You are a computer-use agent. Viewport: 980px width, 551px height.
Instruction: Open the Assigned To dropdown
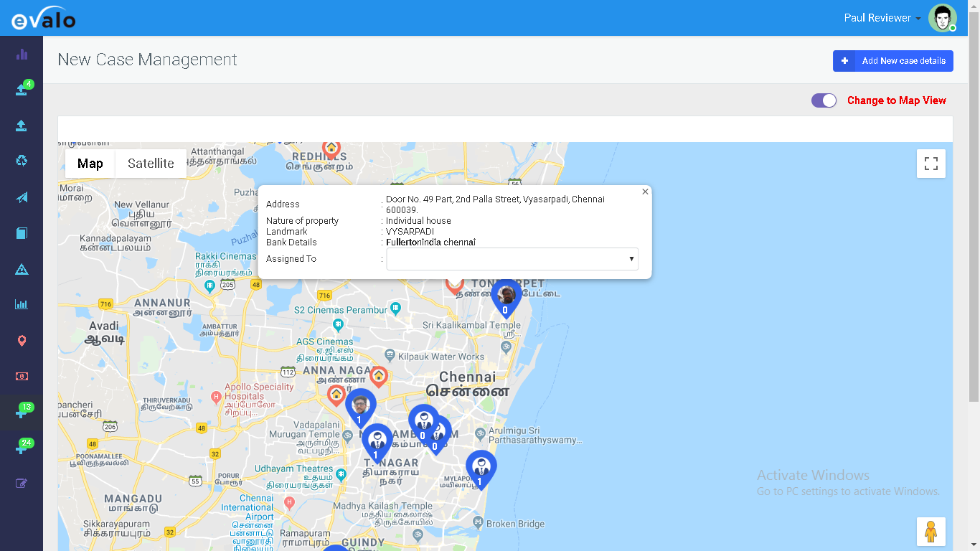click(x=512, y=259)
